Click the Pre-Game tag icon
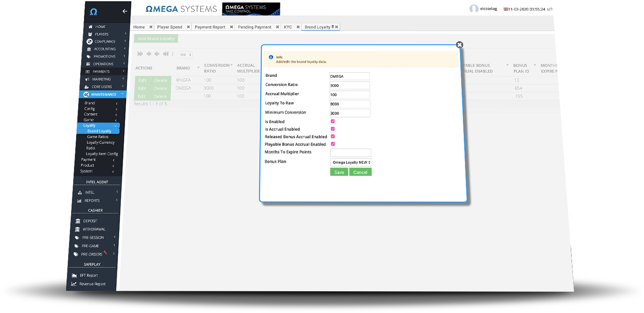This screenshot has height=313, width=644. point(76,246)
